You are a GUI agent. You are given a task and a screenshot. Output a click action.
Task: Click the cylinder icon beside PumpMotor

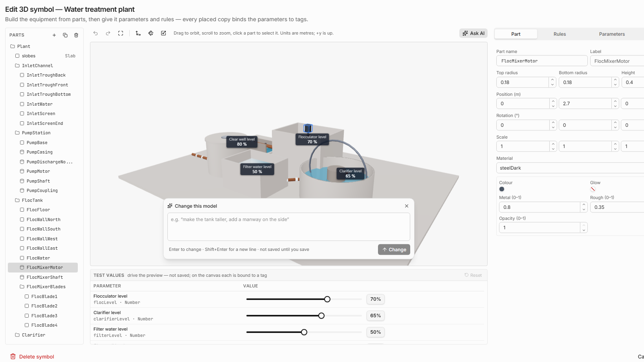[22, 172]
